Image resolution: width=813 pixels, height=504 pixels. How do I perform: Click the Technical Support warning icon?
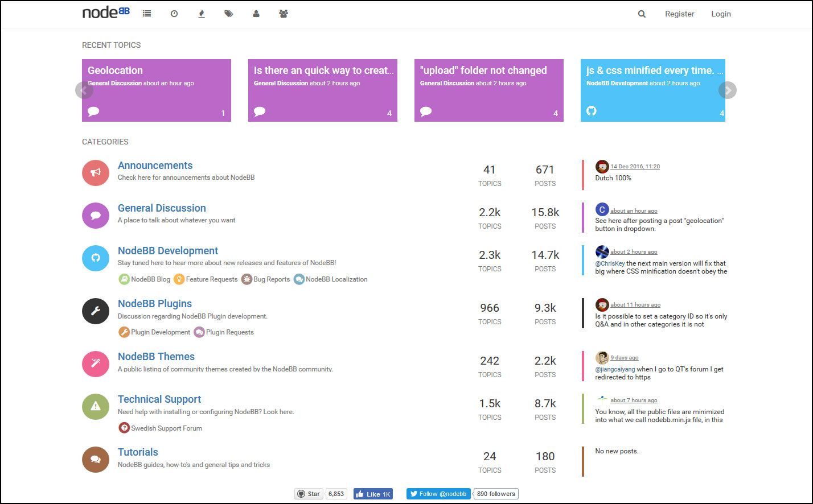click(x=96, y=406)
